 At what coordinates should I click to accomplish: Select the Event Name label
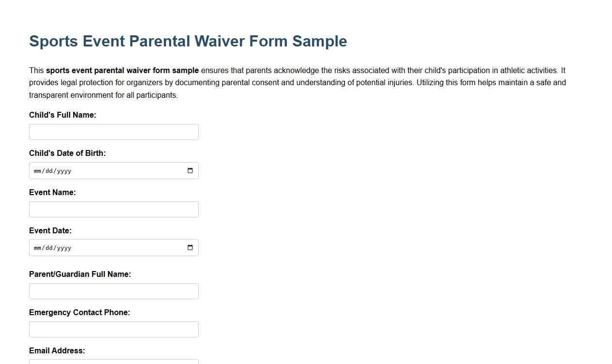[52, 192]
